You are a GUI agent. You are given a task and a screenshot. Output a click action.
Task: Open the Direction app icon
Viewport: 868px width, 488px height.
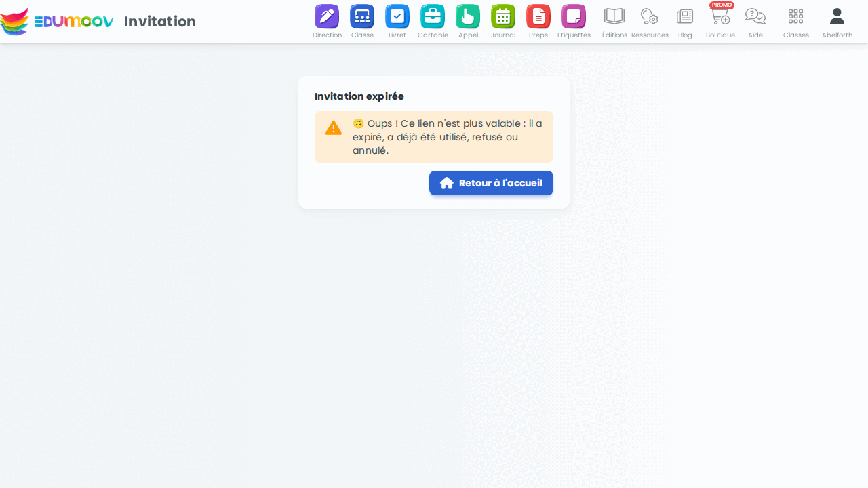coord(327,16)
